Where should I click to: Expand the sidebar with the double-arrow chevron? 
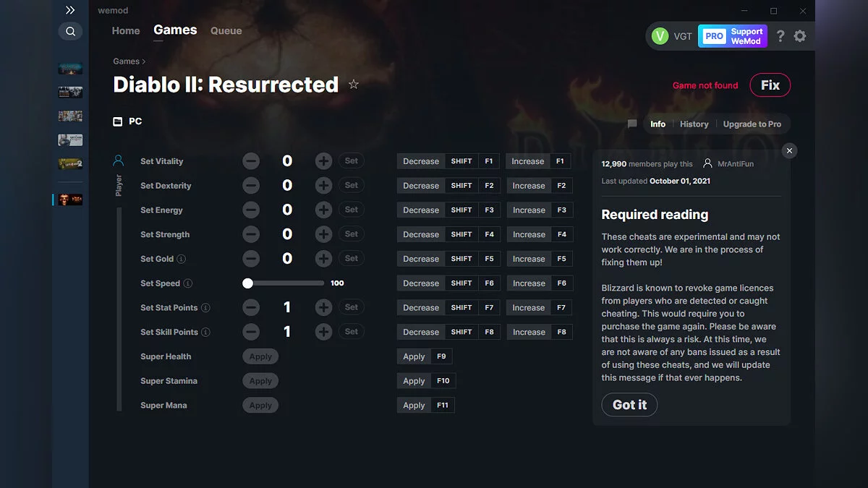(x=70, y=10)
